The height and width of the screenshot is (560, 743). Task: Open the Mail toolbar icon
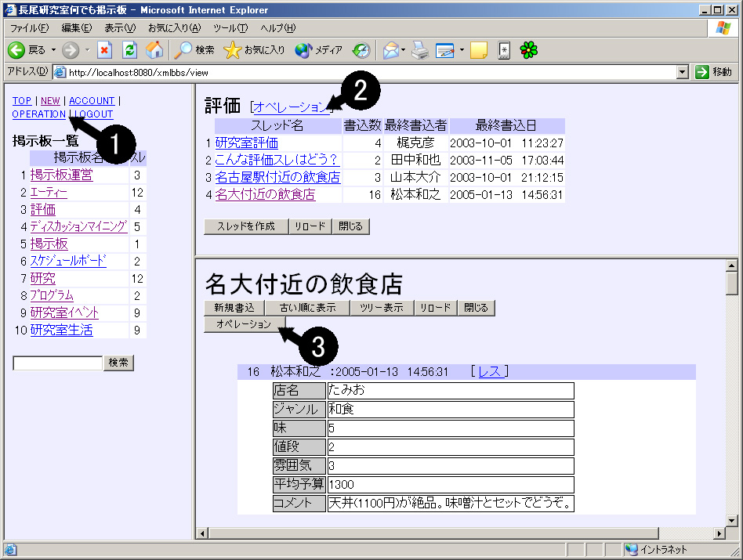coord(390,50)
